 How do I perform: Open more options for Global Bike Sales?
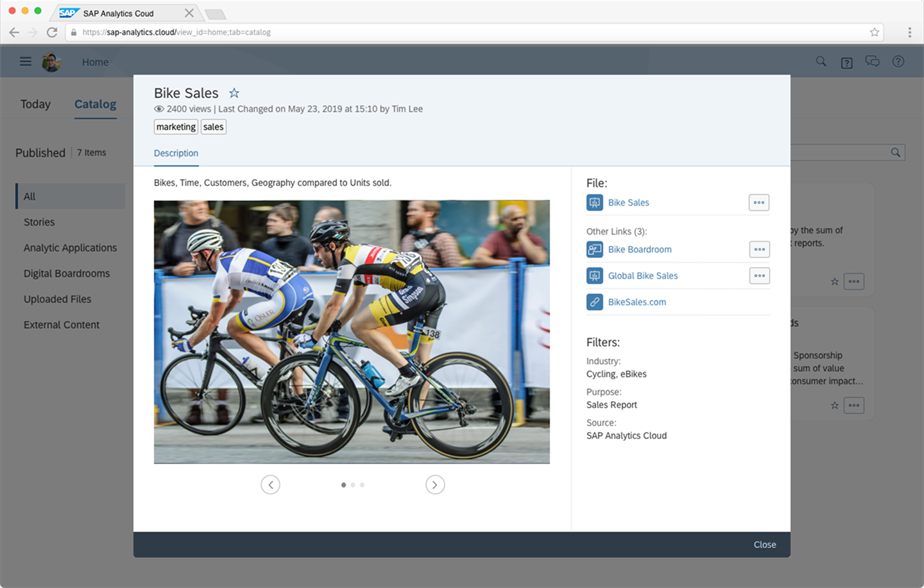pos(760,276)
